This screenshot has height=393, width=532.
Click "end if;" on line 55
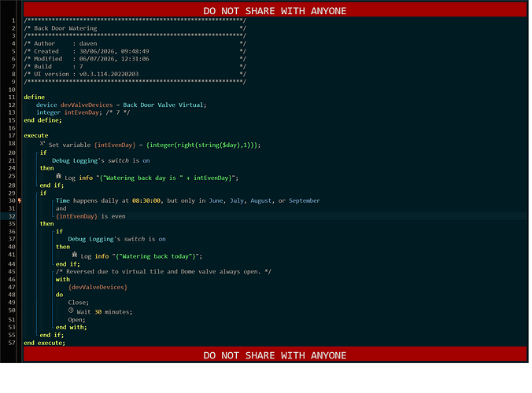coord(52,335)
